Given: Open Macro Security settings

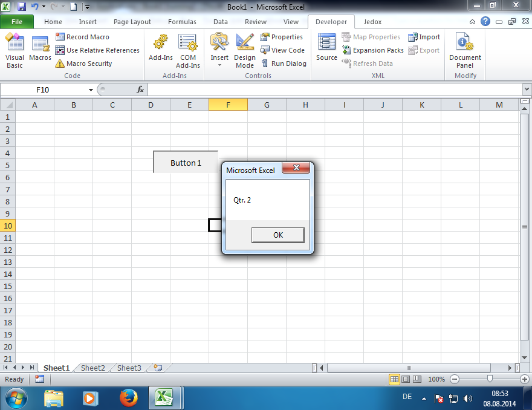Looking at the screenshot, I should (84, 63).
